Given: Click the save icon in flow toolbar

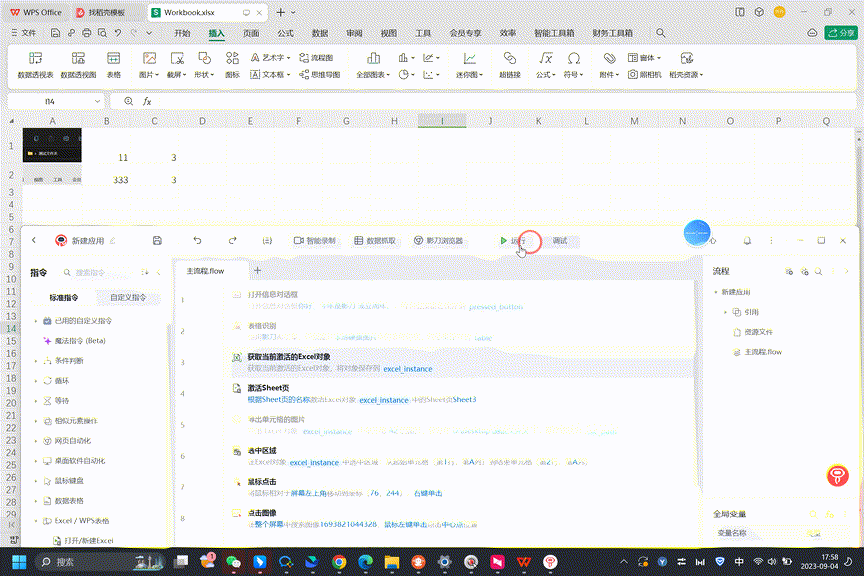Looking at the screenshot, I should point(157,241).
